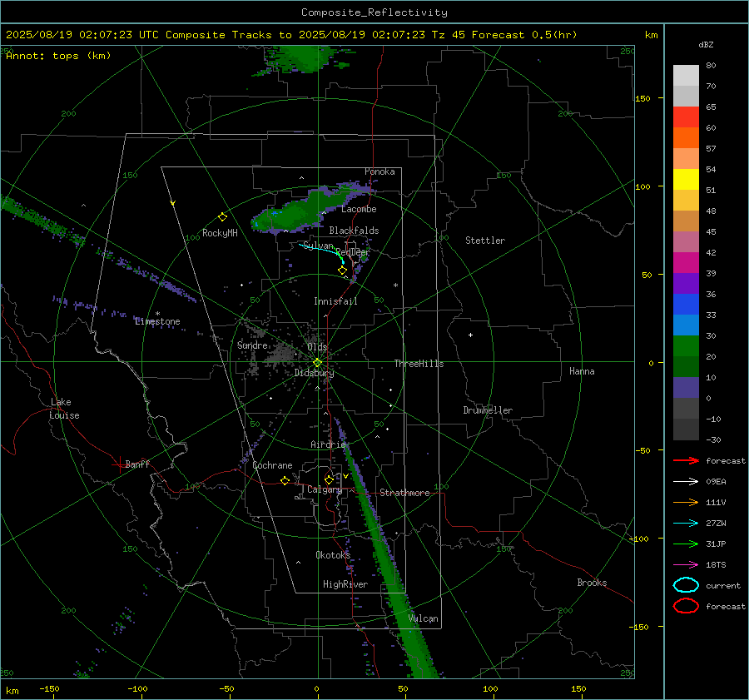The width and height of the screenshot is (749, 700).
Task: Click the 30 dBZ light blue color swatch
Action: (x=686, y=325)
